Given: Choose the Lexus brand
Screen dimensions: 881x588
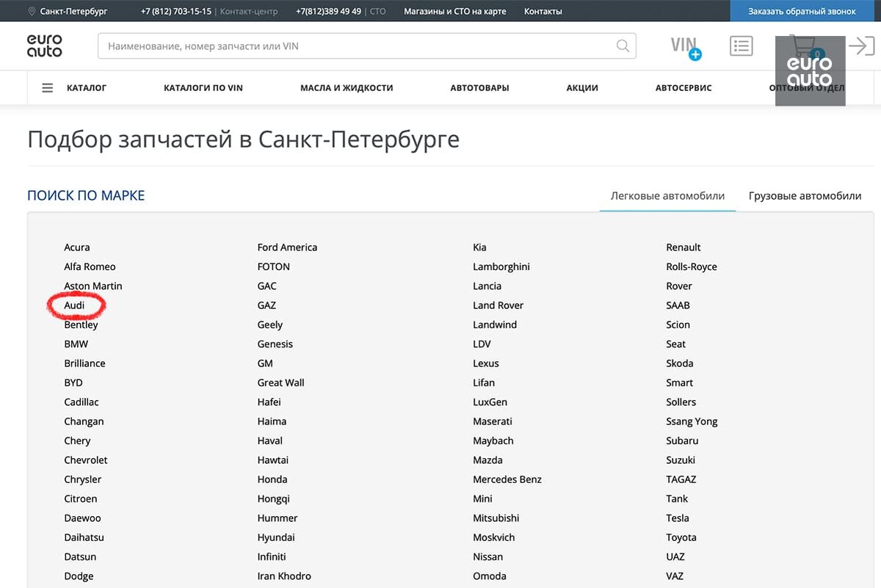Looking at the screenshot, I should pos(486,363).
